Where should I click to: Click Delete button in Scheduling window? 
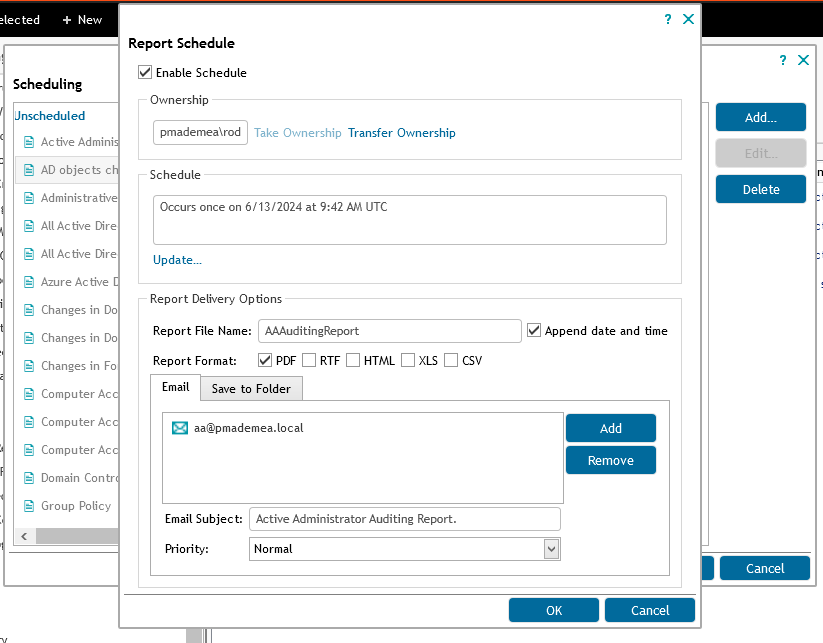pyautogui.click(x=761, y=189)
